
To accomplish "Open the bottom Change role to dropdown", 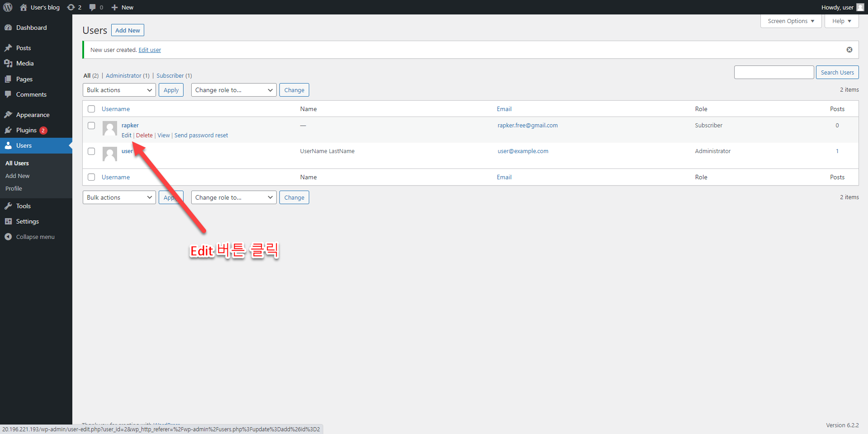I will (x=234, y=197).
